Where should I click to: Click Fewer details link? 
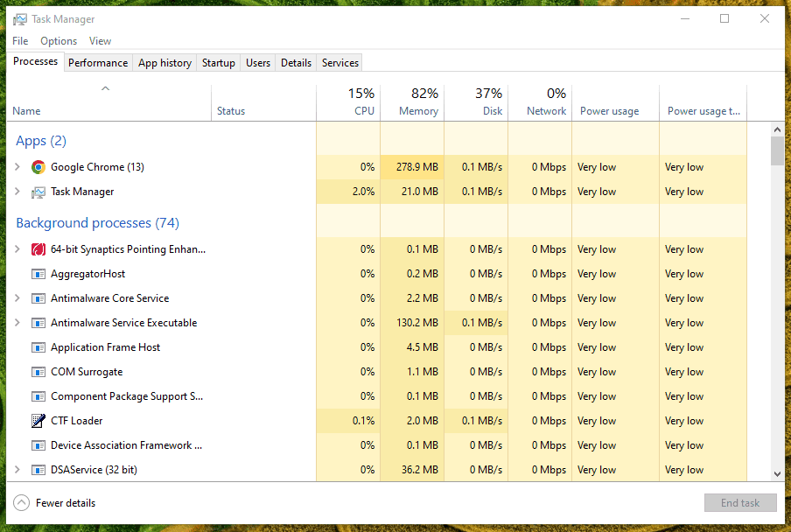click(66, 503)
